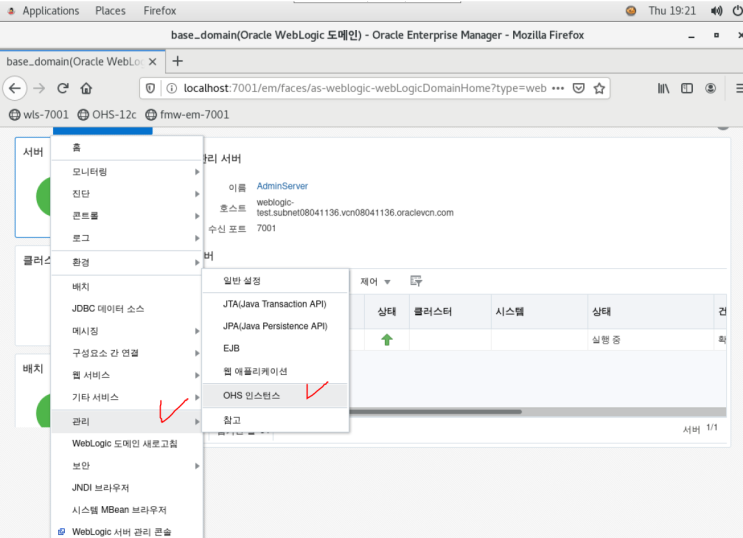Open JNDI 브라우저 entry
Viewport: 743px width, 538px height.
(127, 488)
